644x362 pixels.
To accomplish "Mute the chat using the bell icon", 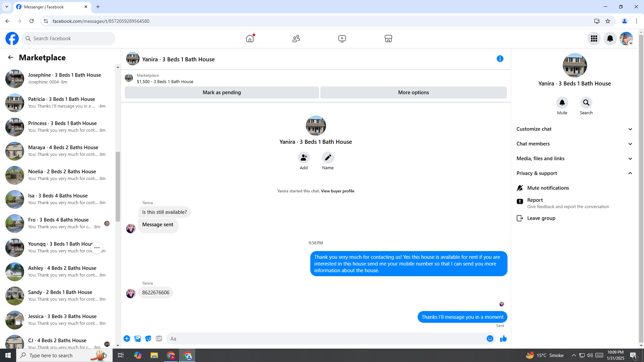I will tap(562, 103).
